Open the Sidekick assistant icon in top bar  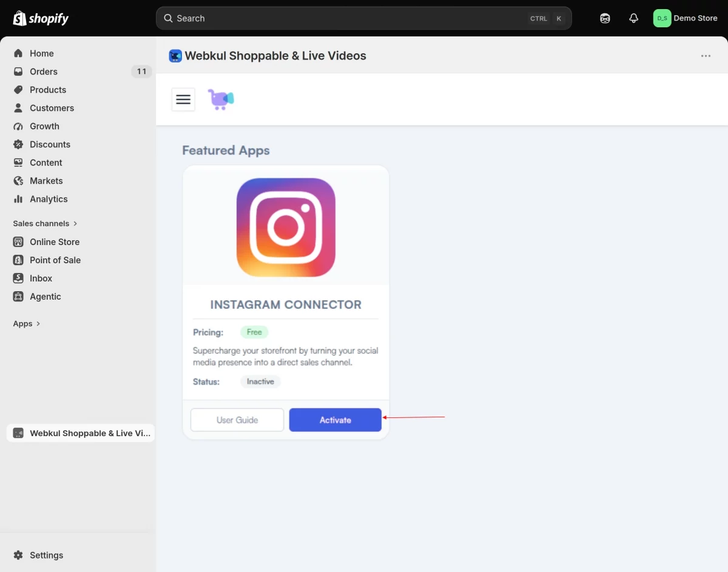tap(605, 18)
